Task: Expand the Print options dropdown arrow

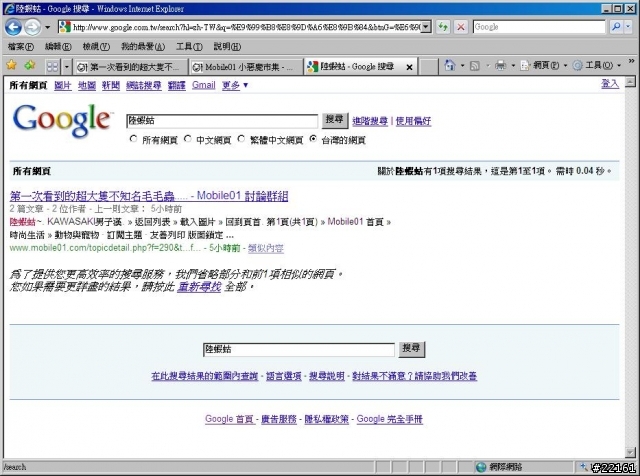Action: pyautogui.click(x=513, y=65)
